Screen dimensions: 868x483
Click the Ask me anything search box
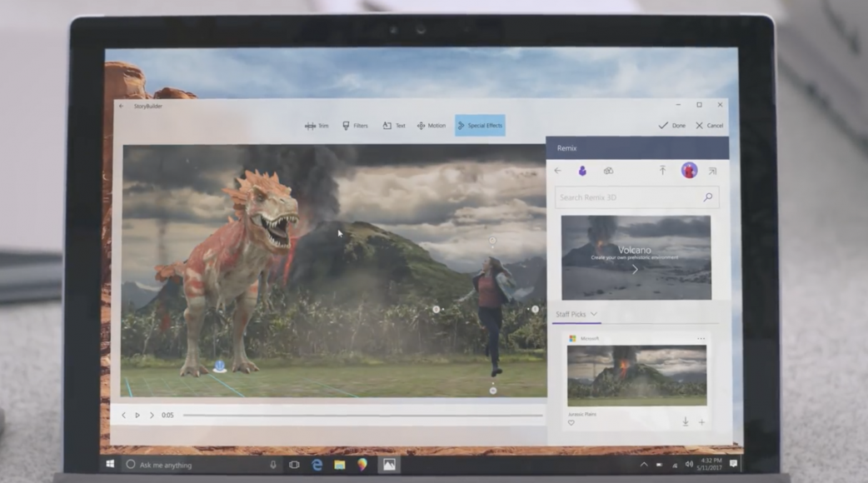[202, 465]
